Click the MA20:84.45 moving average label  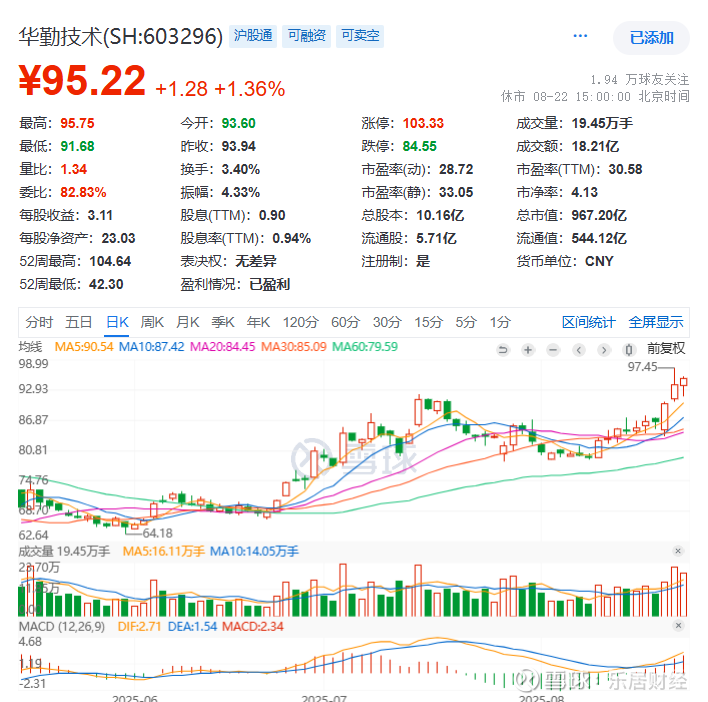pyautogui.click(x=222, y=347)
